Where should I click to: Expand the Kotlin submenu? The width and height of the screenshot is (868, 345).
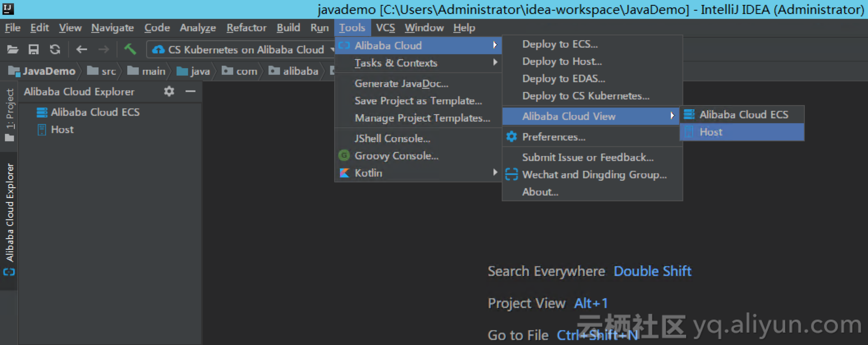click(x=418, y=173)
